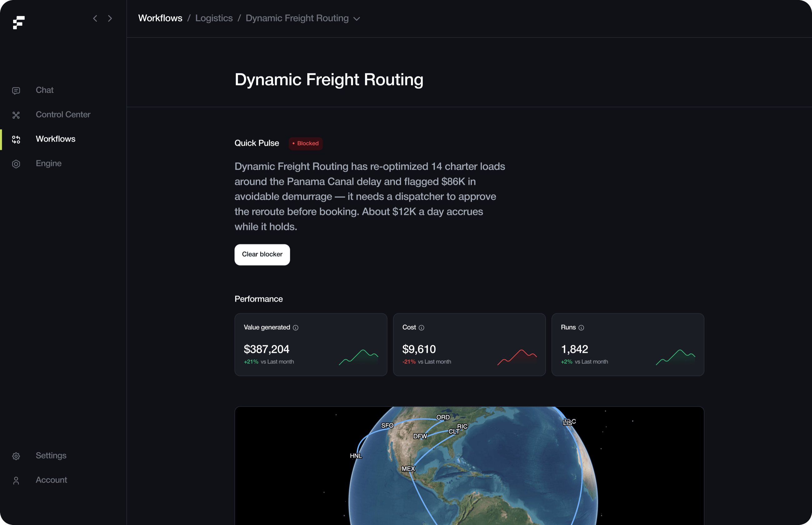Click the Dynamic Freight Routing page title
The width and height of the screenshot is (812, 525).
coord(329,80)
